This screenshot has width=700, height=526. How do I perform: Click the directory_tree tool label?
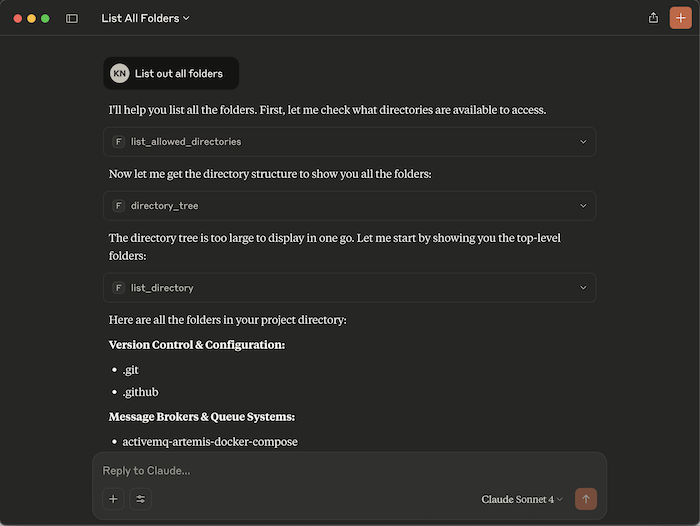point(164,206)
